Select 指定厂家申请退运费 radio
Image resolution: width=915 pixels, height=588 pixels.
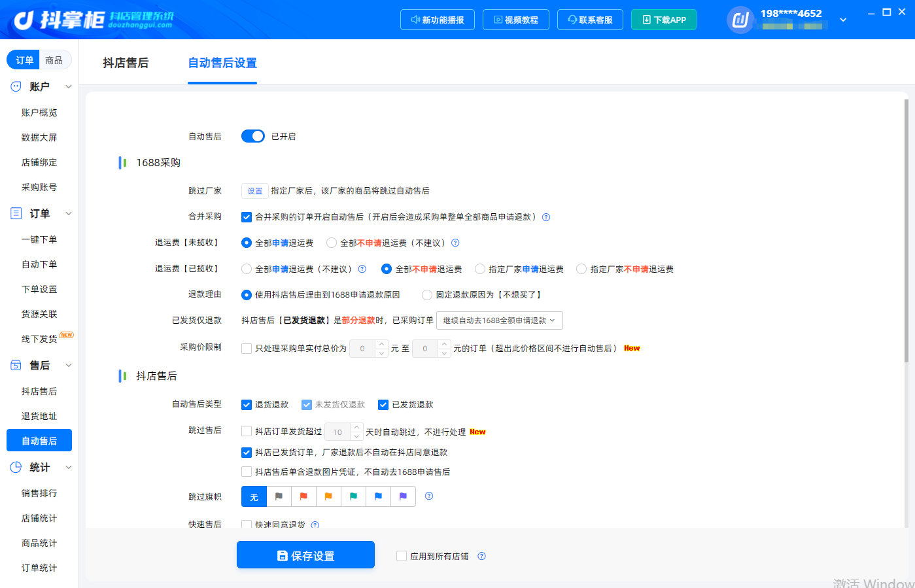pyautogui.click(x=480, y=269)
